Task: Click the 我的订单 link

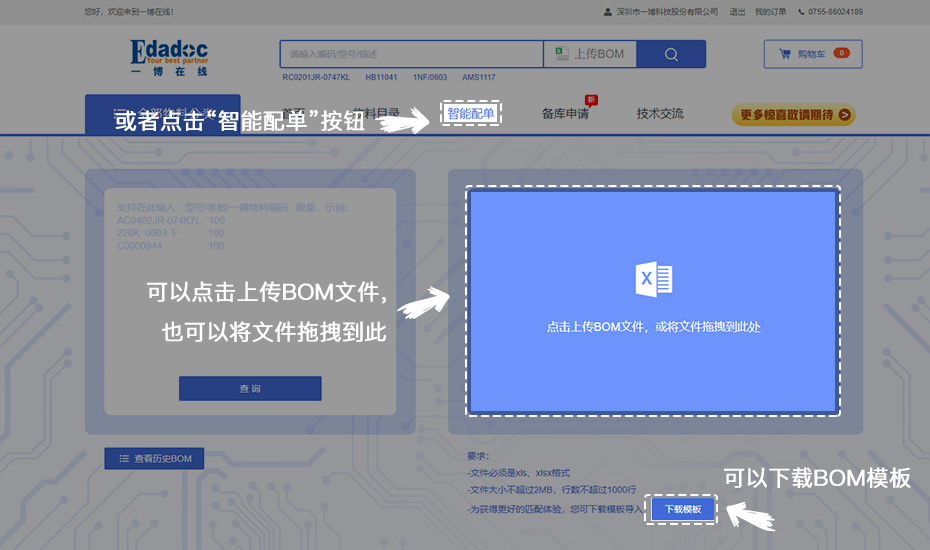Action: [x=770, y=12]
